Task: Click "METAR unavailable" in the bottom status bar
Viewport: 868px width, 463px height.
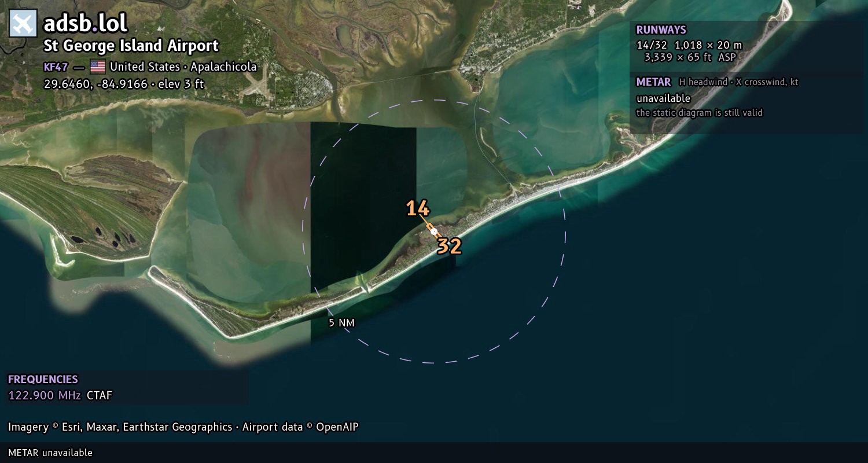Action: 50,453
